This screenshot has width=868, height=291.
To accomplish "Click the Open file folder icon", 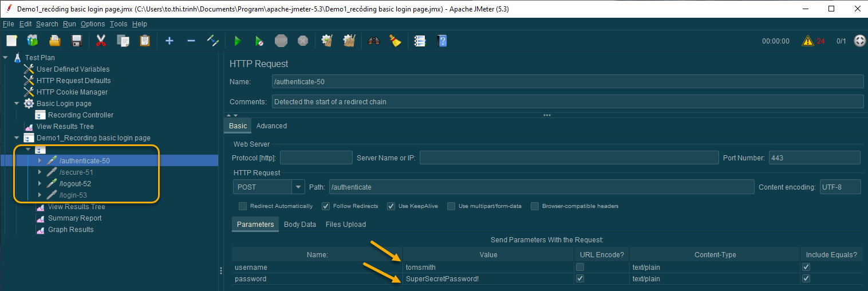I will (x=55, y=41).
